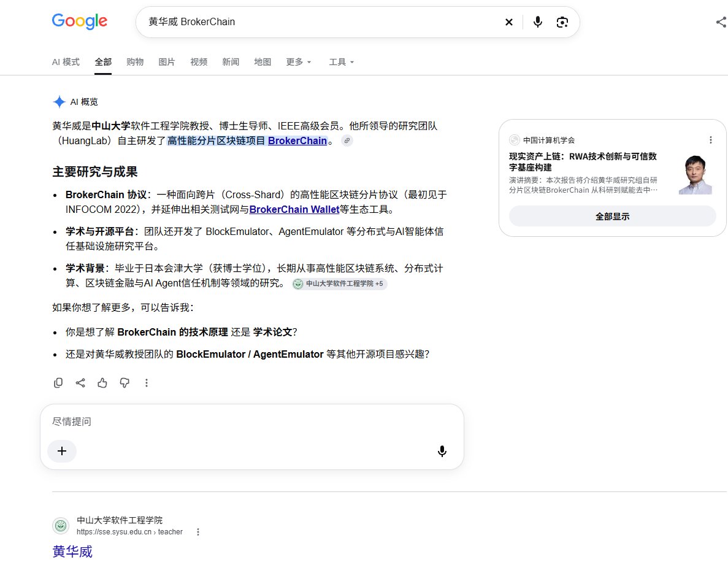This screenshot has width=728, height=562.
Task: Expand the 更多 dropdown menu
Action: [x=299, y=62]
